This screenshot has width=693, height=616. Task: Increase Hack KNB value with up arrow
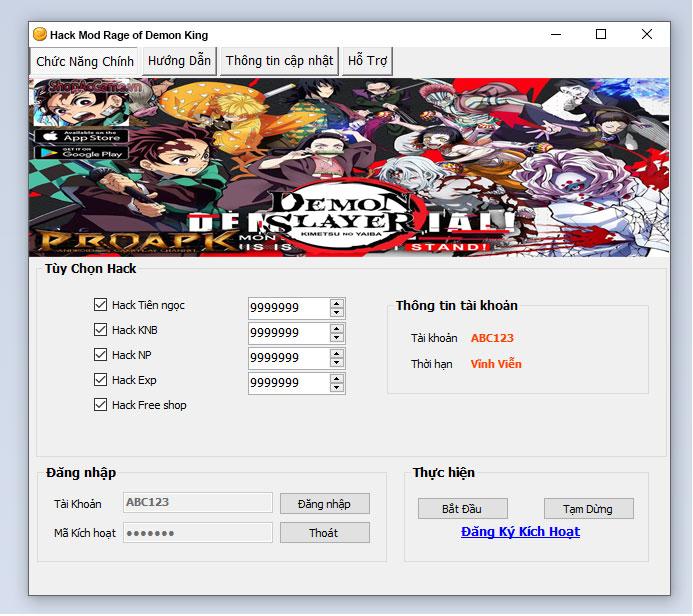pos(336,329)
